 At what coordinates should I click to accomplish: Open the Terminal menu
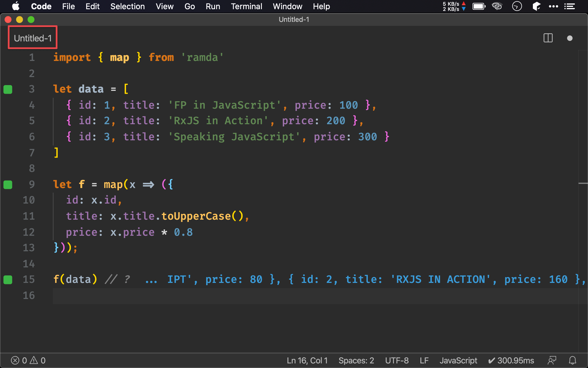(246, 6)
